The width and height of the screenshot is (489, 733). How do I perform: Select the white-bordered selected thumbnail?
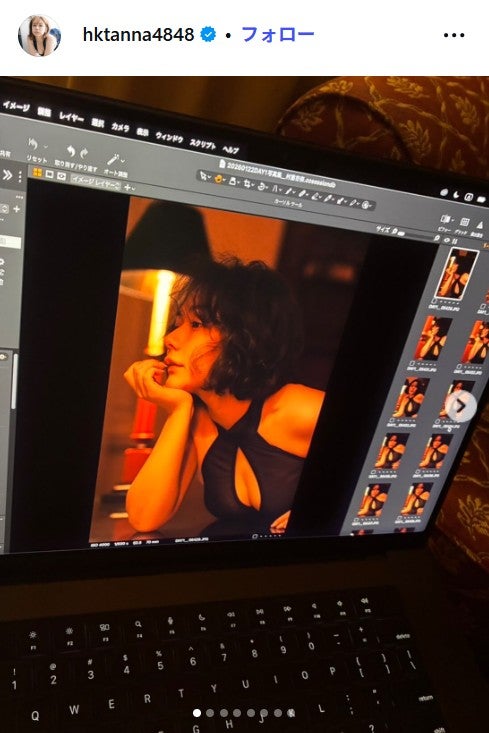458,274
